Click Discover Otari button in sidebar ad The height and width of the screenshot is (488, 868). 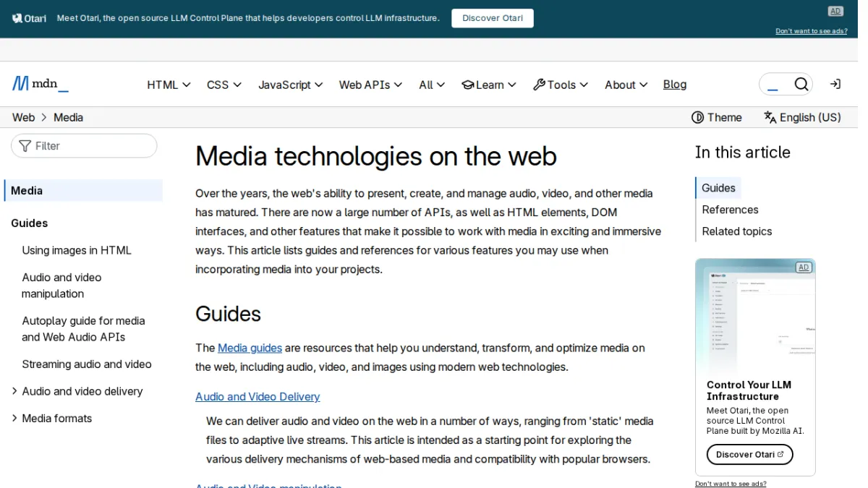click(749, 455)
